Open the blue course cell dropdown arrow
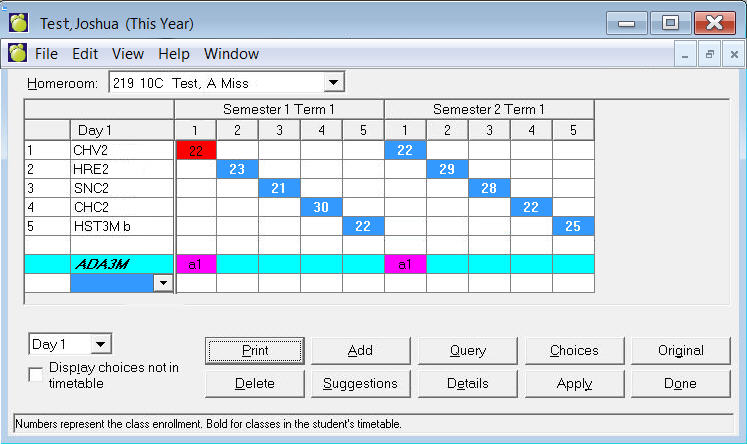 (163, 284)
